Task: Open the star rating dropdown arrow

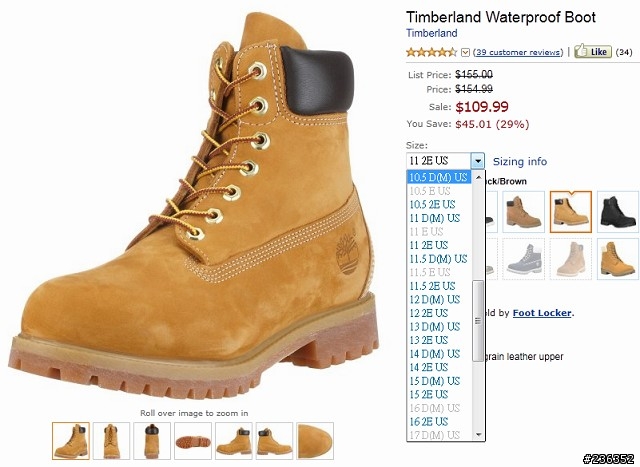Action: [x=465, y=52]
